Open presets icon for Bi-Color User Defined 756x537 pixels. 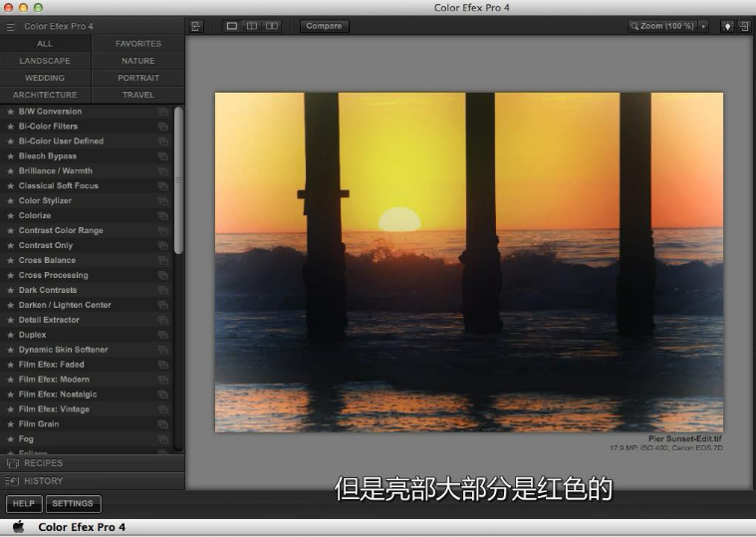[x=163, y=141]
